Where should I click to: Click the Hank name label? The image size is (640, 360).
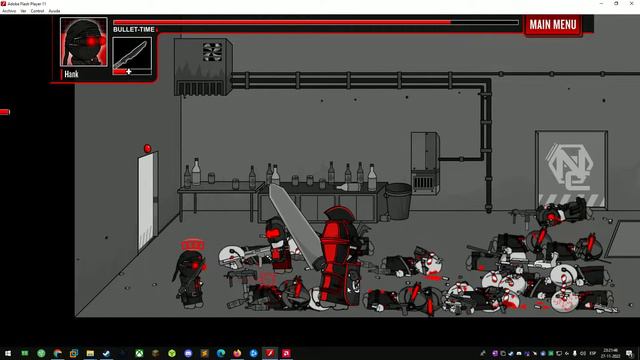click(x=71, y=74)
